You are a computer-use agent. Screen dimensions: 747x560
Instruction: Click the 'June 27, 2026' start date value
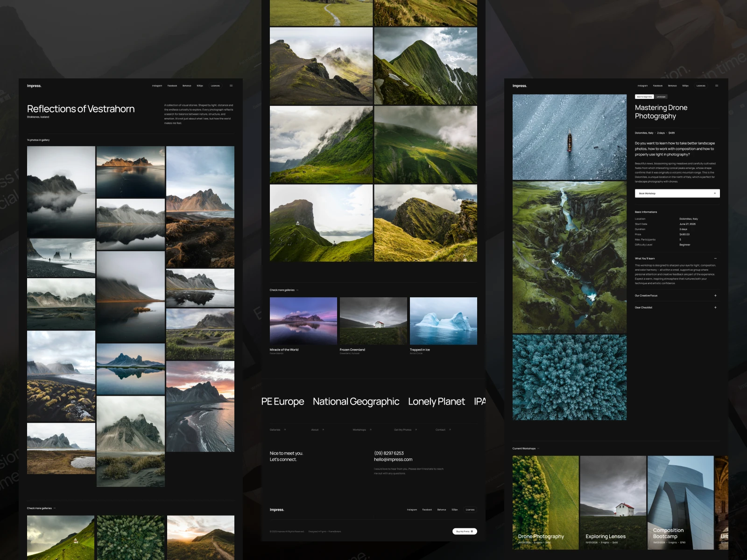pyautogui.click(x=687, y=224)
